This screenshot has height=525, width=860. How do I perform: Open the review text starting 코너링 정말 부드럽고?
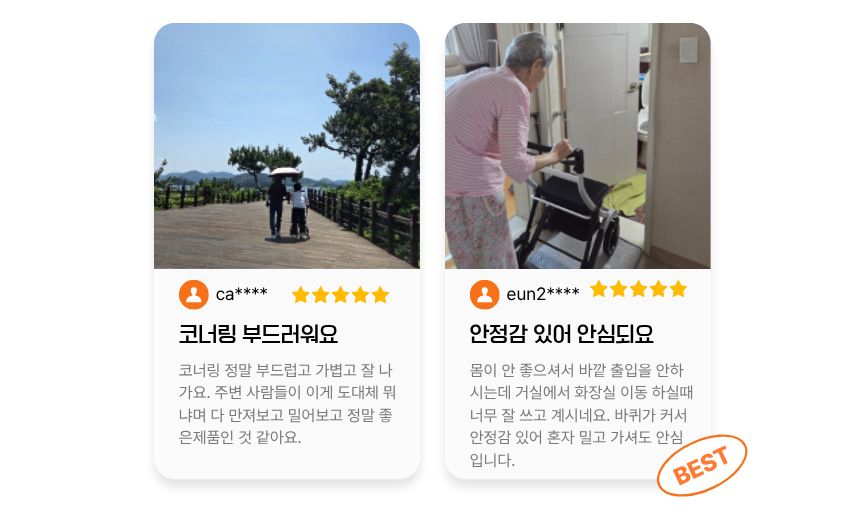287,403
